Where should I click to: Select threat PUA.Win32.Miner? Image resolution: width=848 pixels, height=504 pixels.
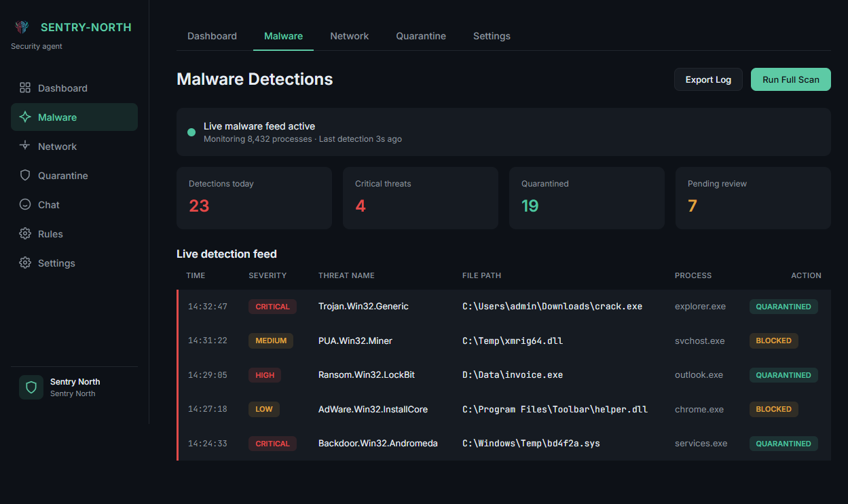tap(355, 341)
